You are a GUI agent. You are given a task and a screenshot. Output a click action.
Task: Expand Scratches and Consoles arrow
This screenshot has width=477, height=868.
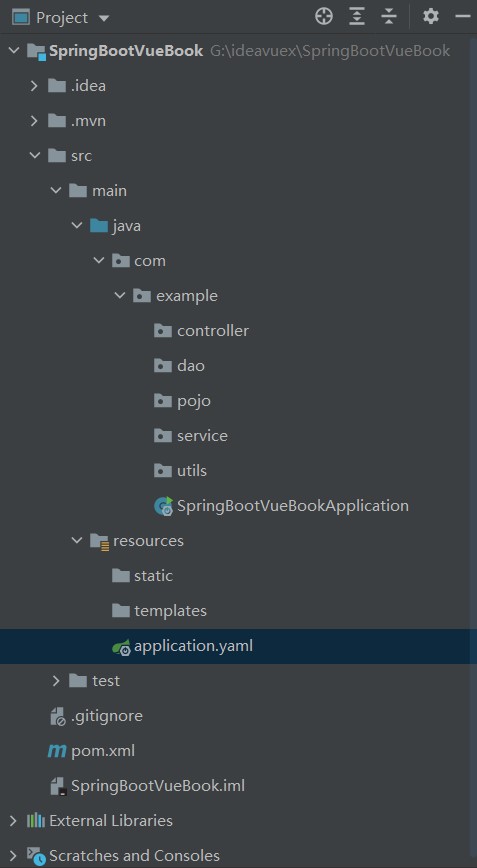[x=13, y=855]
